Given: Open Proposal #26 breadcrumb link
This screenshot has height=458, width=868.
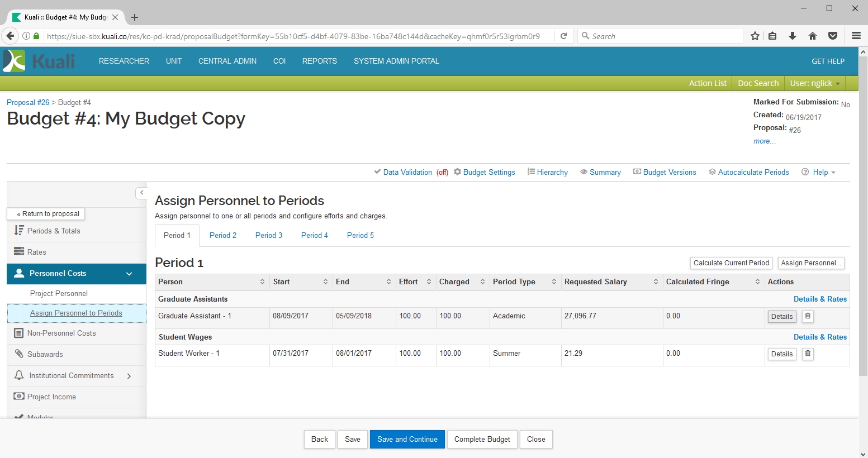Looking at the screenshot, I should (x=28, y=102).
